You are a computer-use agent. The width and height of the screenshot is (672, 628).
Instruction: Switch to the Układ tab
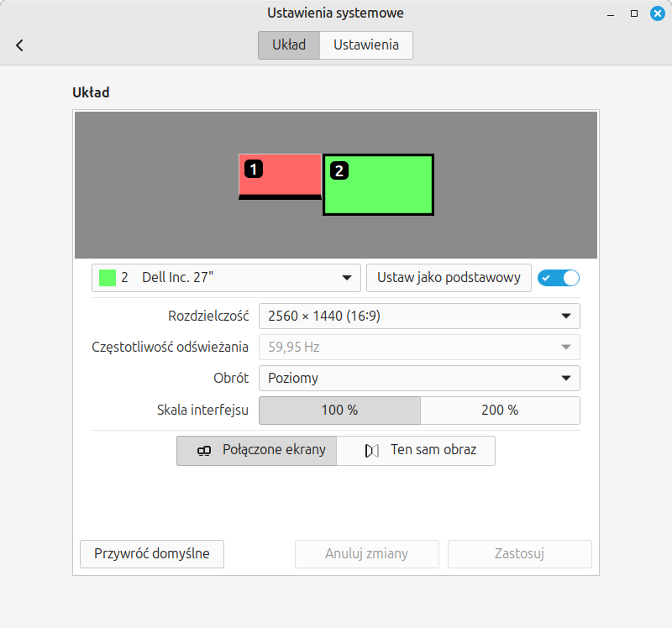click(x=289, y=45)
